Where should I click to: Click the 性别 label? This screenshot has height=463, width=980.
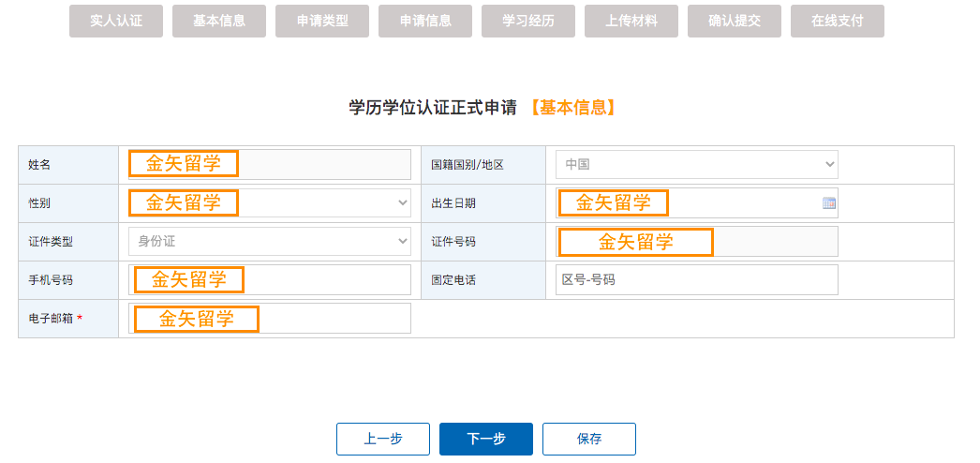point(39,203)
